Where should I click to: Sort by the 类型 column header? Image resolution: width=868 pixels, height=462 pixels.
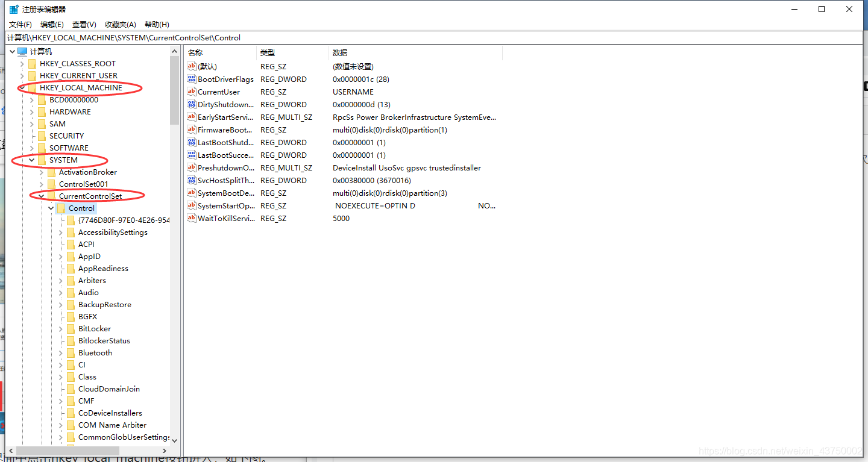click(293, 53)
